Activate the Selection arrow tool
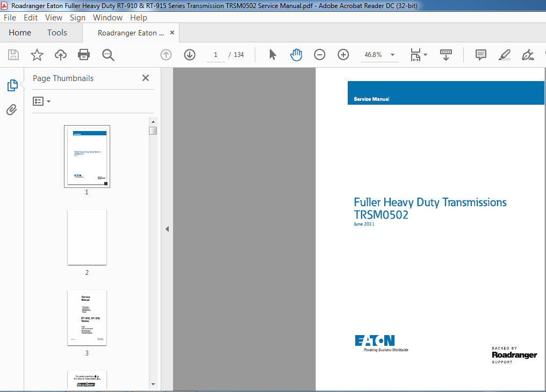 [272, 55]
